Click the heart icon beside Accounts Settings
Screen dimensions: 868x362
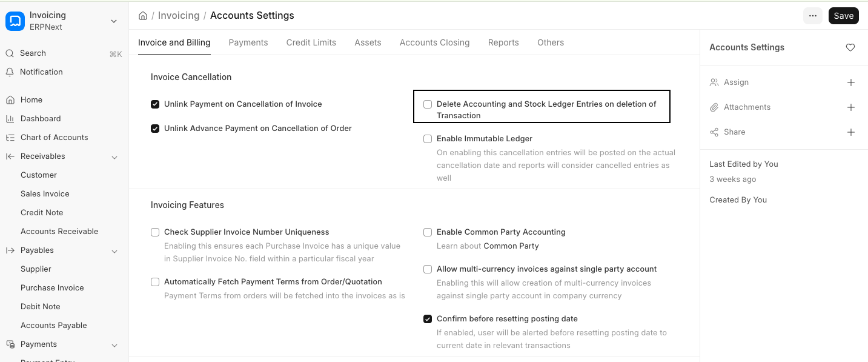850,47
